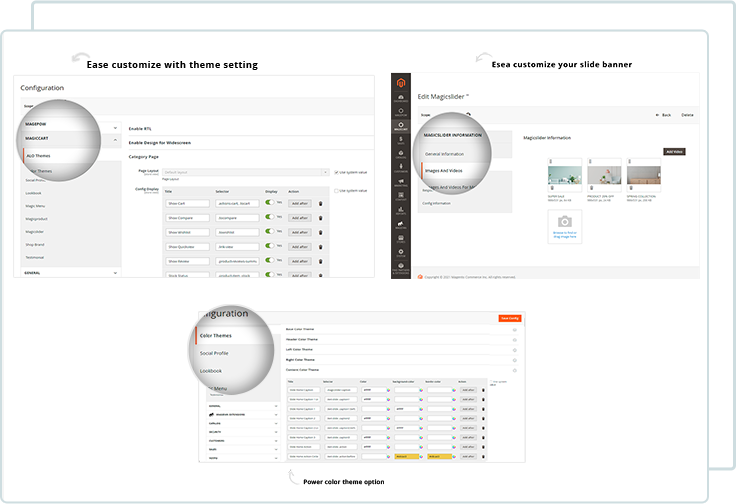
Task: Delete the Show Cart row with trash icon
Action: click(321, 203)
